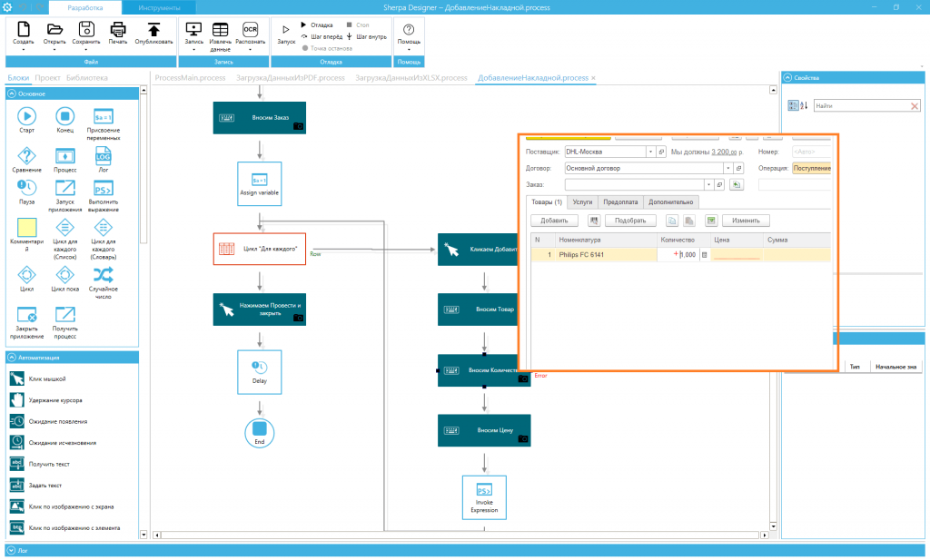The height and width of the screenshot is (560, 930).
Task: Click the OCR Распознать toolbar icon
Action: tap(250, 30)
